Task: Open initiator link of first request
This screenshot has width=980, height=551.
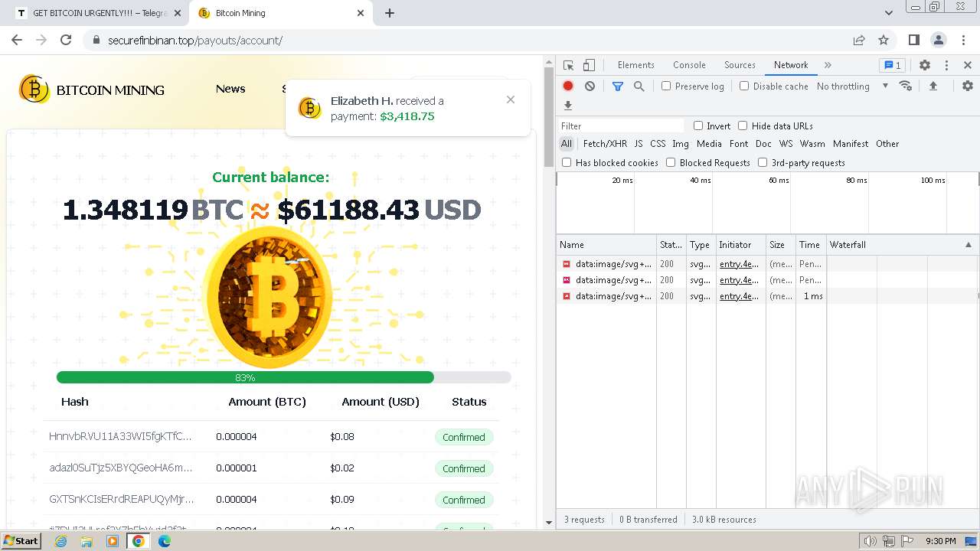Action: tap(739, 264)
